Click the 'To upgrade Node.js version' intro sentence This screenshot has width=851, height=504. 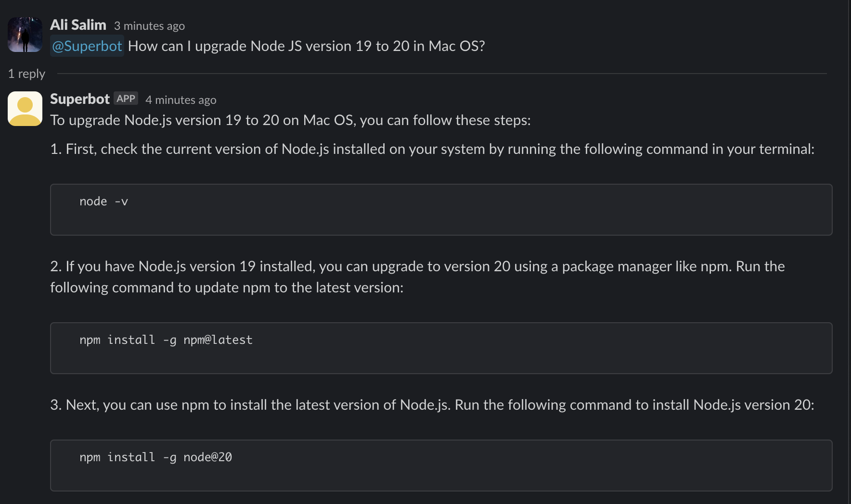[290, 120]
